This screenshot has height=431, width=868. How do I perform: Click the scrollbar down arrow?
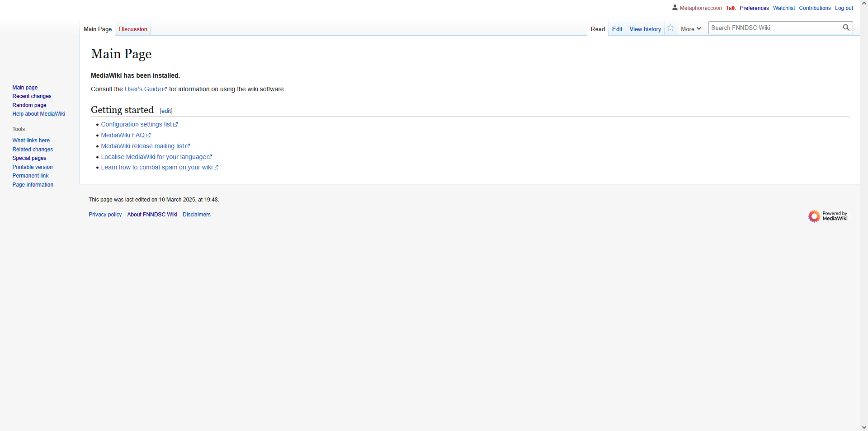(x=864, y=427)
